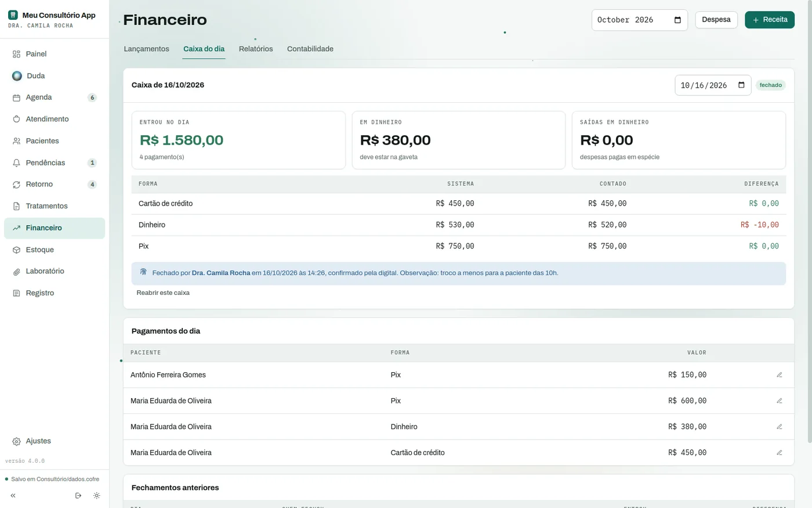
Task: Click the 'versão 4.0.0' label
Action: 25,461
